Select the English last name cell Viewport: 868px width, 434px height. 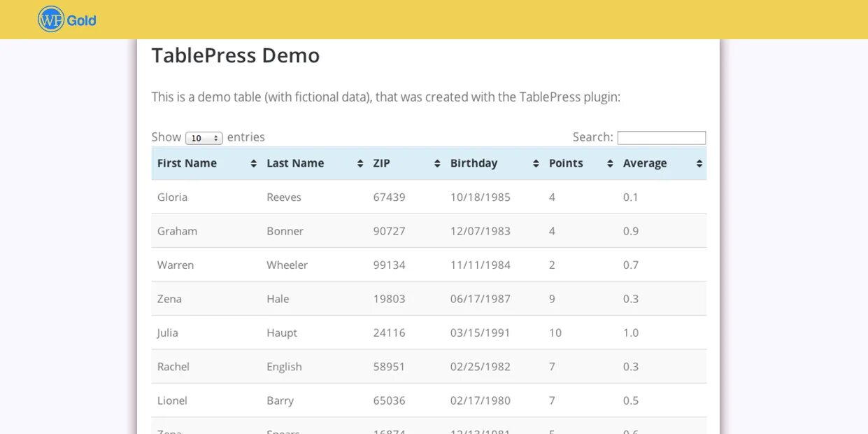[284, 367]
